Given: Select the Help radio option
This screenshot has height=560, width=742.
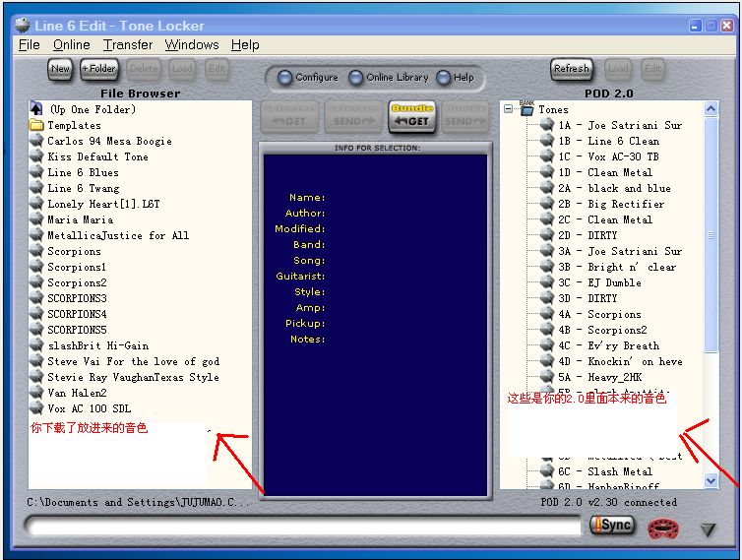Looking at the screenshot, I should tap(444, 78).
